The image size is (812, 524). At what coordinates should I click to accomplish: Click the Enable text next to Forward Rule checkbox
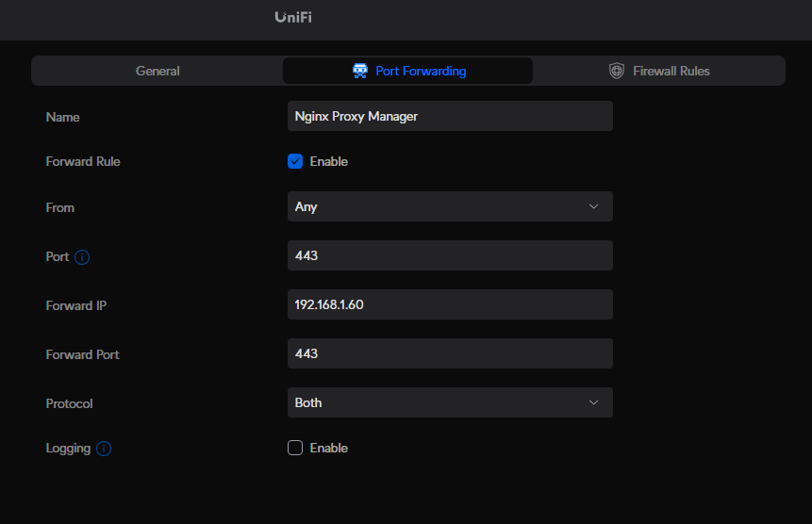tap(329, 161)
